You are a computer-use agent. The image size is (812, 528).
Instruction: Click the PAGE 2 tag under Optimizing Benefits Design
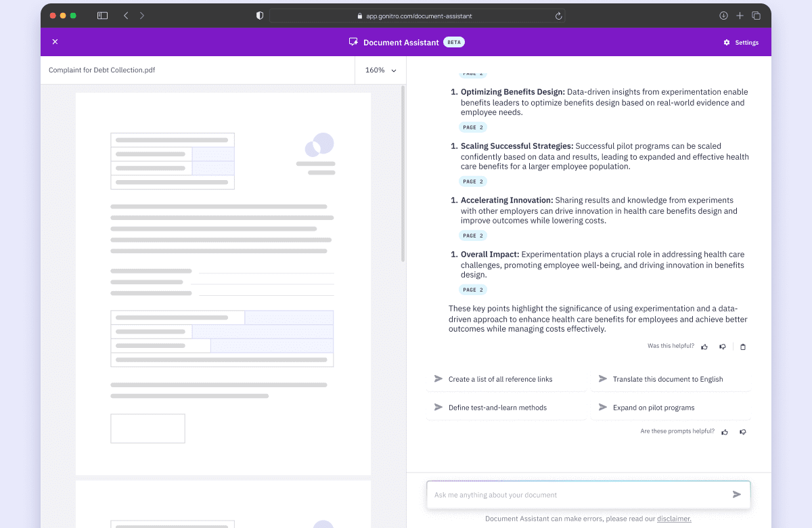[474, 127]
